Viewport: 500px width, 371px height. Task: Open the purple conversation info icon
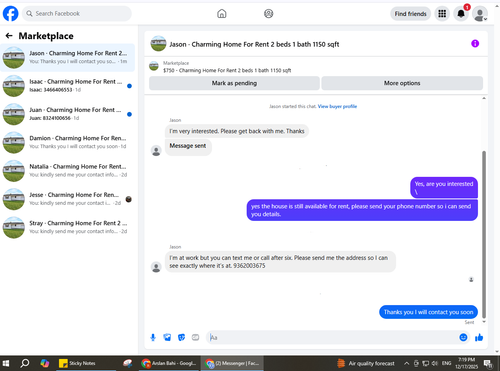coord(475,44)
